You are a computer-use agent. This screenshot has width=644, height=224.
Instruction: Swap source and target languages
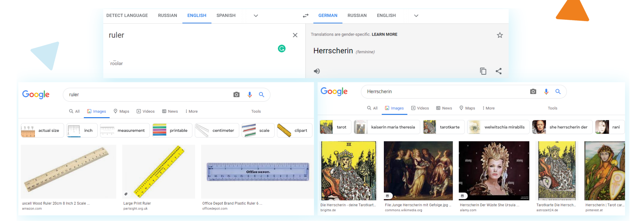click(x=306, y=16)
